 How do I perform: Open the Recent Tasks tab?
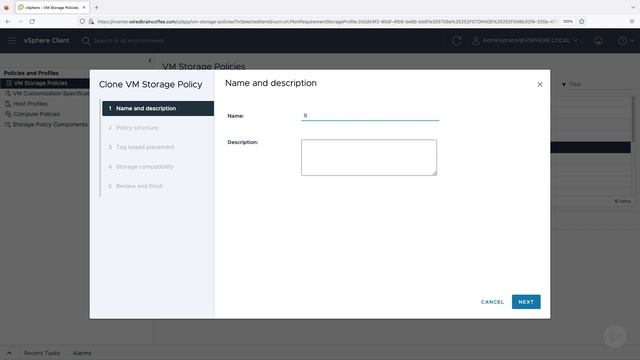tap(42, 353)
